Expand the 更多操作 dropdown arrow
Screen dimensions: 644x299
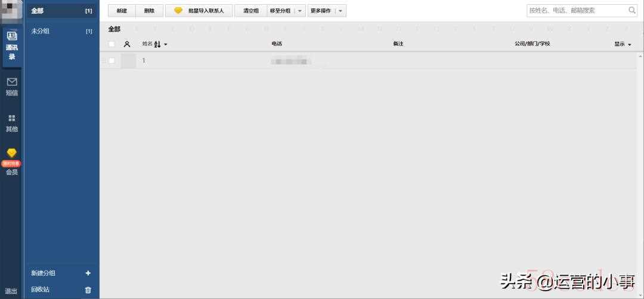pyautogui.click(x=340, y=11)
